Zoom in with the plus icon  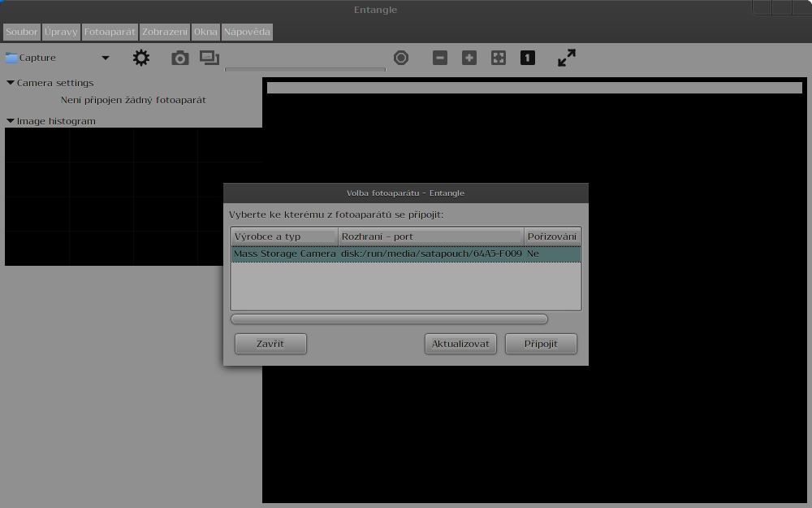(x=469, y=58)
